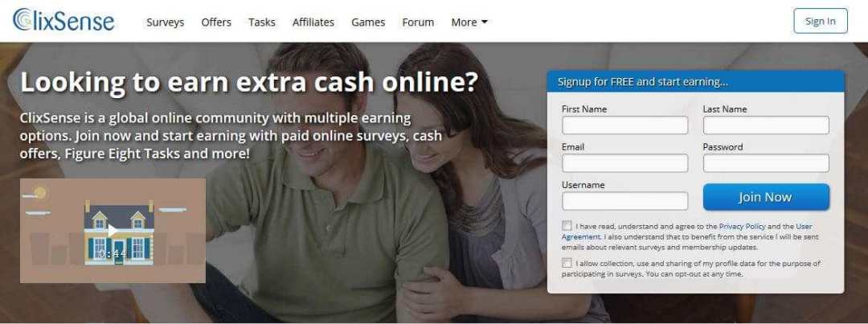The width and height of the screenshot is (868, 324).
Task: Click into the Email field
Action: tap(625, 163)
